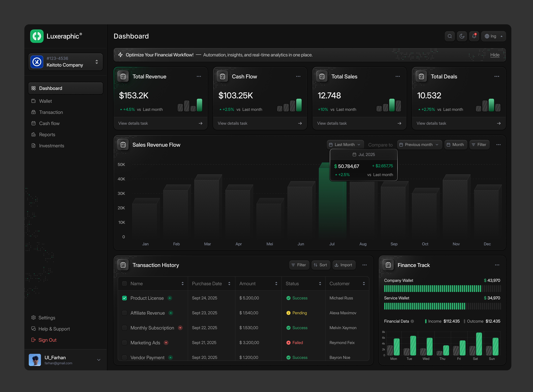Click UI_Farhan profile picture
533x392 pixels.
click(x=35, y=360)
